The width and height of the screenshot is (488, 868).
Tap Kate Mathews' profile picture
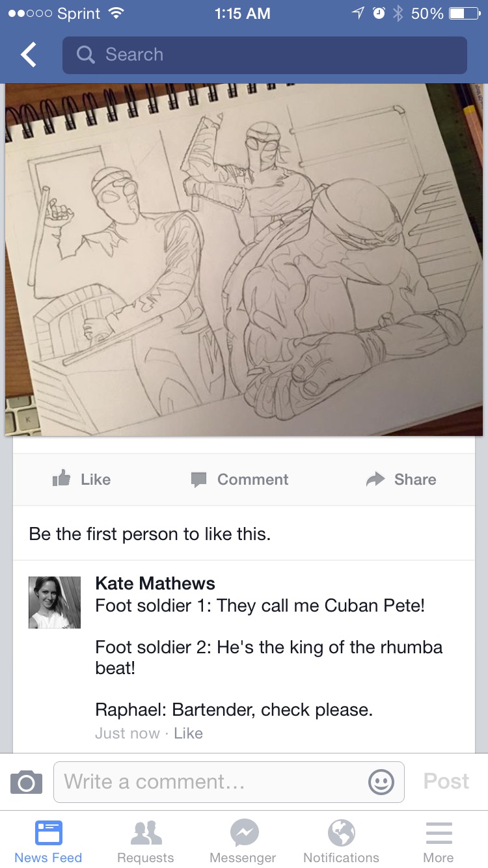(x=55, y=602)
